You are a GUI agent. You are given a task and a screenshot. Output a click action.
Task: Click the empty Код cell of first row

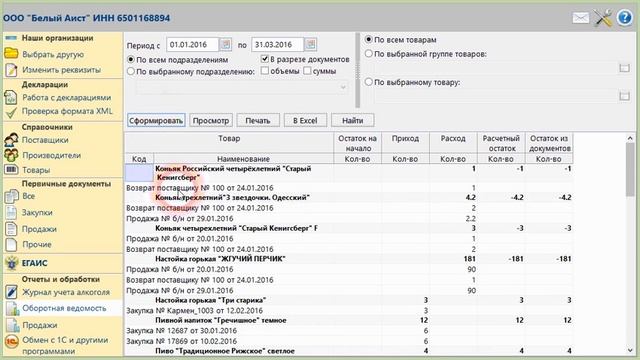click(139, 173)
